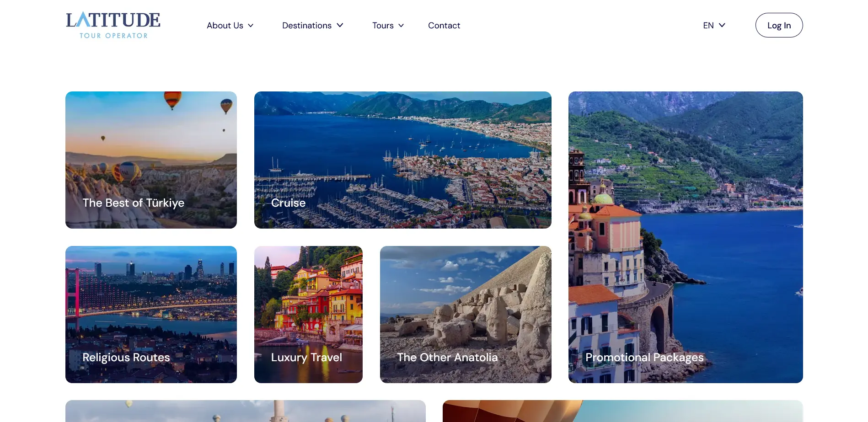
Task: Go to the Contact page
Action: pos(444,26)
